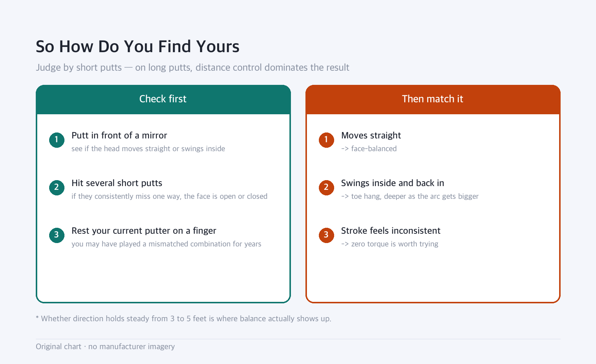This screenshot has width=596, height=364.
Task: Click 'Original chart · no manufacturer imagery' footer
Action: pyautogui.click(x=105, y=347)
